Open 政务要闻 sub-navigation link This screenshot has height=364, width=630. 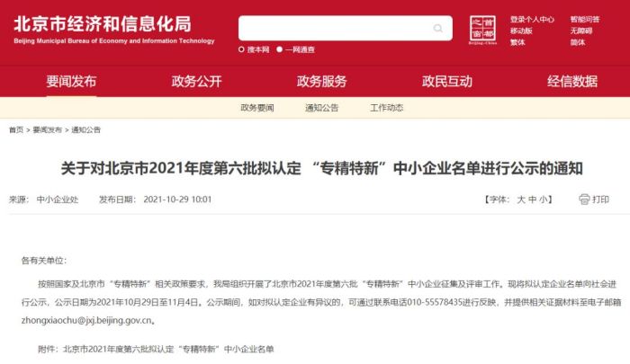click(x=257, y=108)
